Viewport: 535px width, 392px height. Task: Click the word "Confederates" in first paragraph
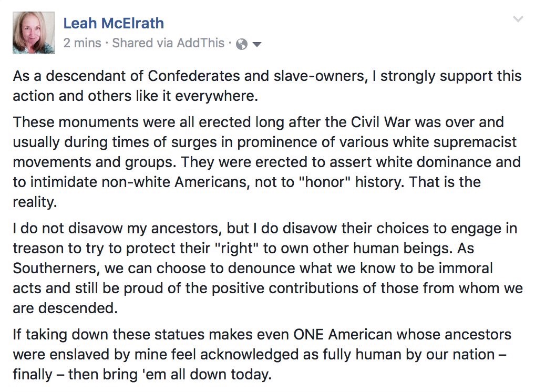(190, 76)
